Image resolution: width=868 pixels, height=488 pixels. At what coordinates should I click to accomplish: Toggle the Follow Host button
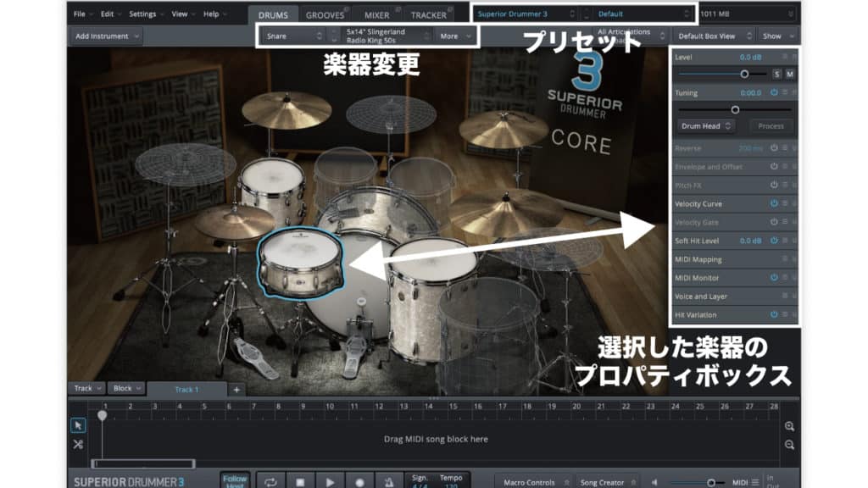(x=235, y=481)
